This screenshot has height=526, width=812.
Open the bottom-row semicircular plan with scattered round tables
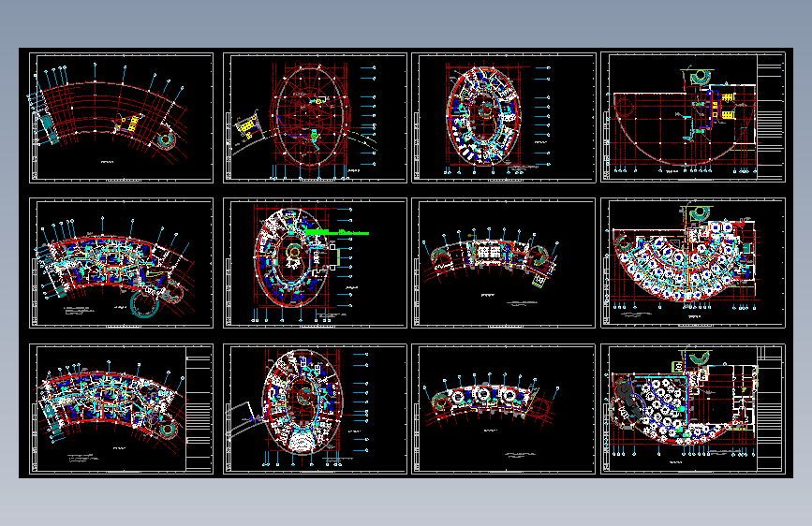pyautogui.click(x=693, y=408)
